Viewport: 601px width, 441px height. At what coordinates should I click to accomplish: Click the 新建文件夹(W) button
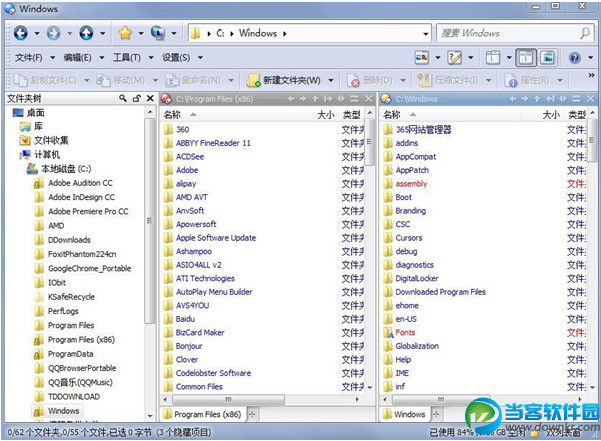(284, 80)
